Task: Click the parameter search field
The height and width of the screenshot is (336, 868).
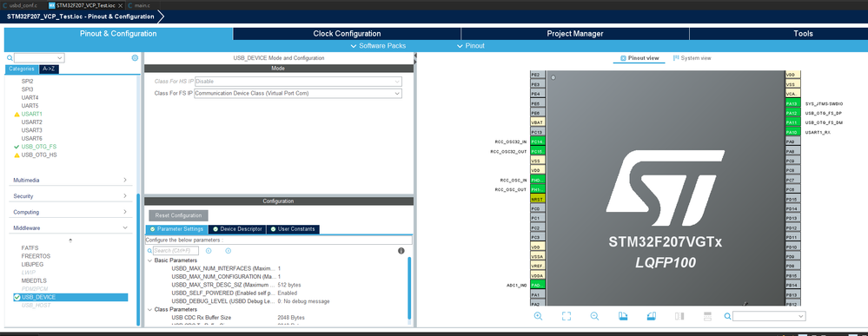Action: 176,251
